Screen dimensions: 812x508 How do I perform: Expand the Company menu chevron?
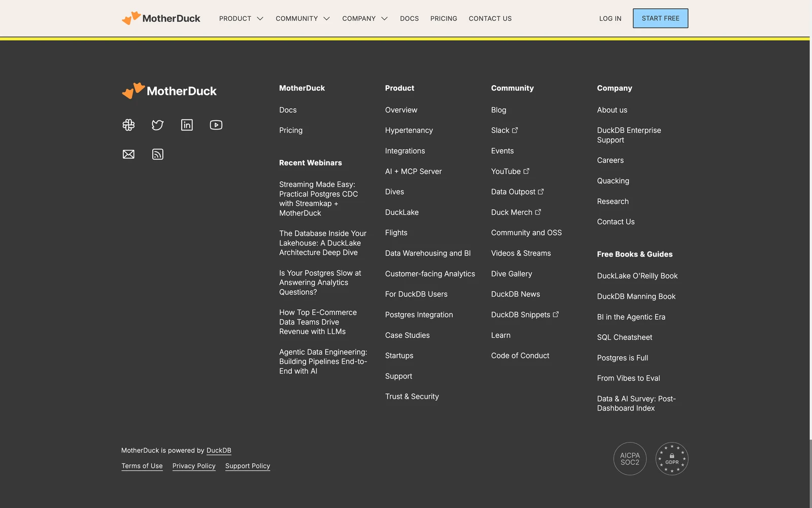tap(385, 19)
